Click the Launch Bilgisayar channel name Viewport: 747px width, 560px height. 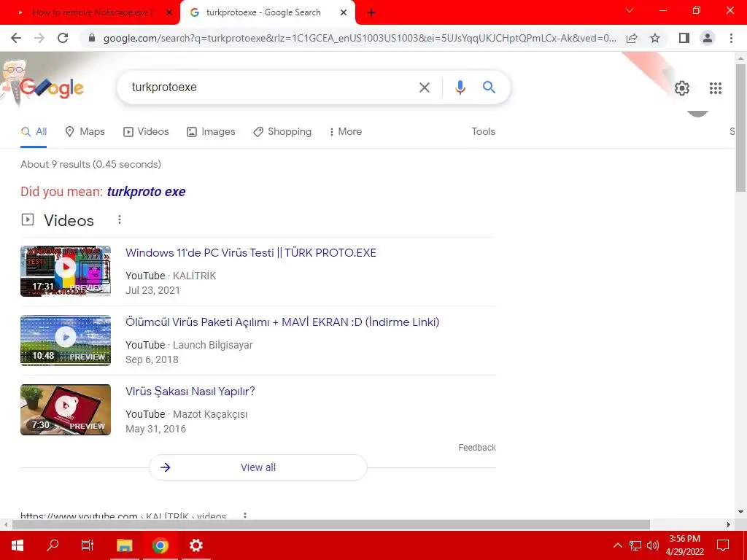coord(213,345)
